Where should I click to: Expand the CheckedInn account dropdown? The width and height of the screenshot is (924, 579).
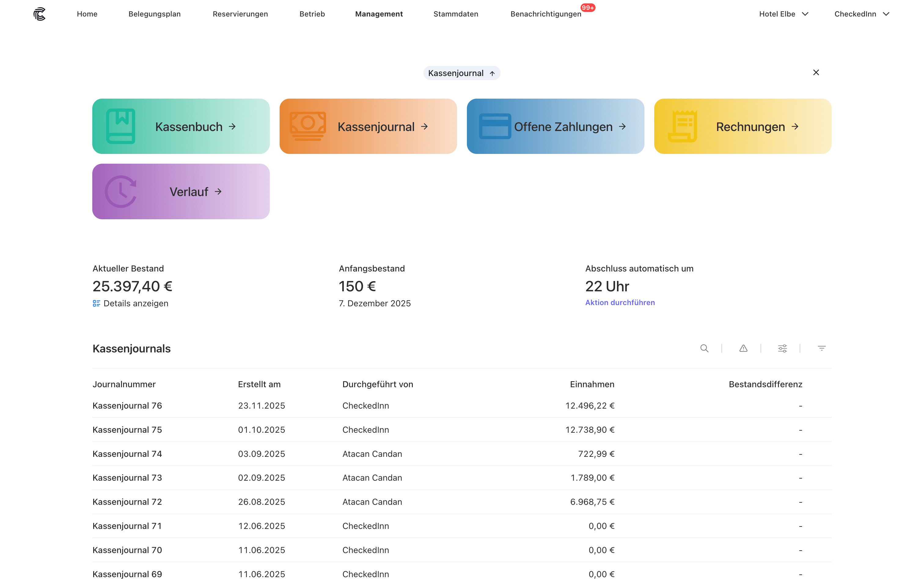tap(862, 14)
